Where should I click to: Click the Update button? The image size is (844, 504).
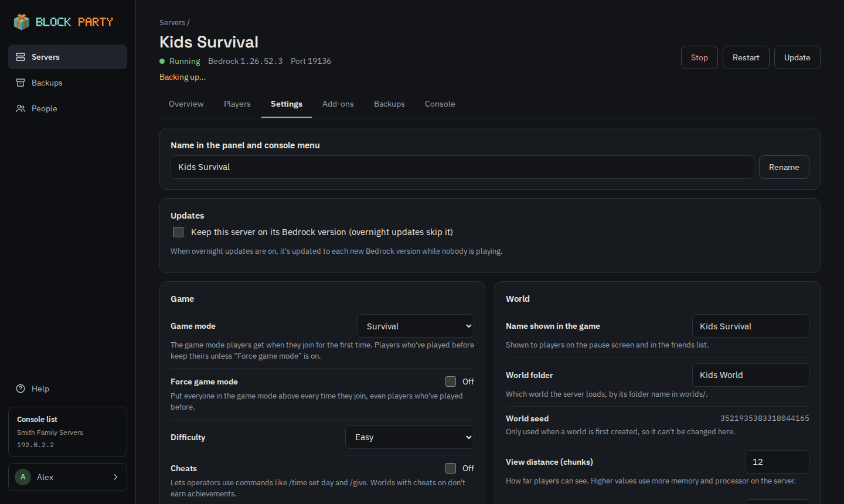pos(797,57)
